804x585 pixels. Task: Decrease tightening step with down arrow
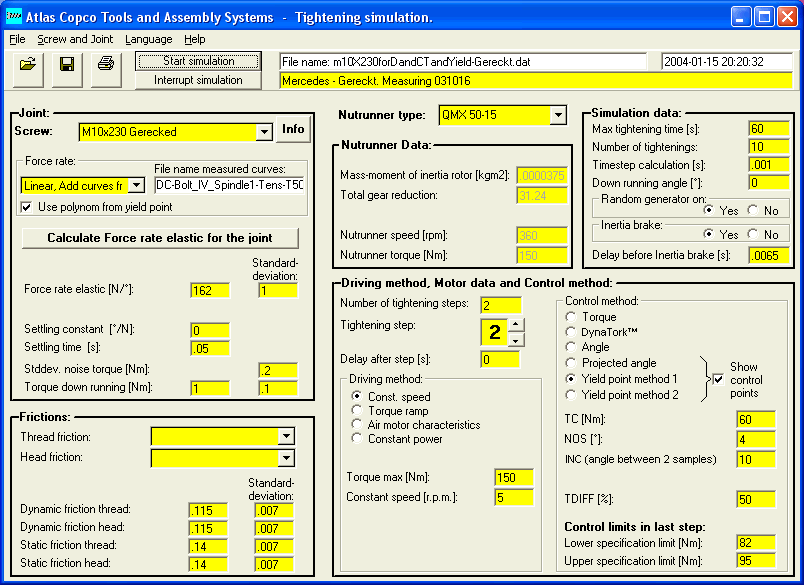(515, 339)
